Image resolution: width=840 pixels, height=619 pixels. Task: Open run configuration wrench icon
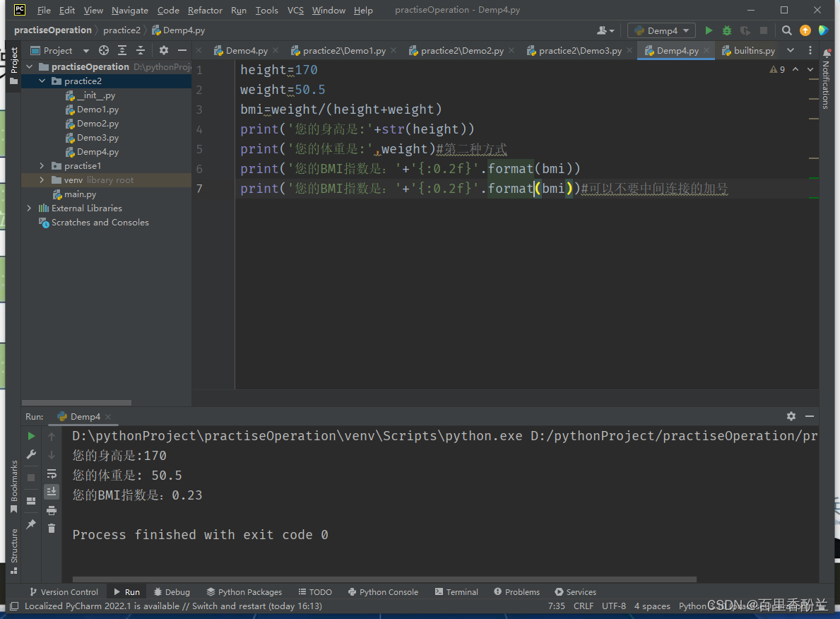31,455
